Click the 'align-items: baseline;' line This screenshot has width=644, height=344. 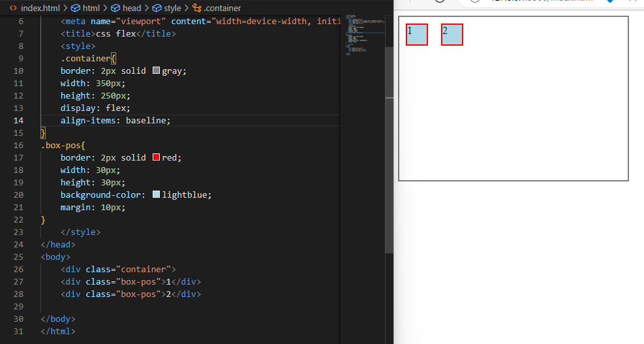tap(115, 120)
